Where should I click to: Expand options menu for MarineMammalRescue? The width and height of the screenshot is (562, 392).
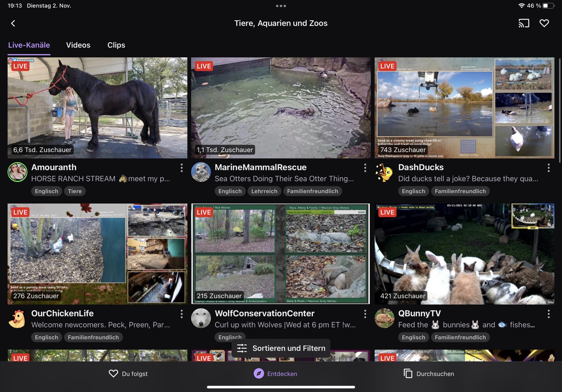tap(365, 168)
